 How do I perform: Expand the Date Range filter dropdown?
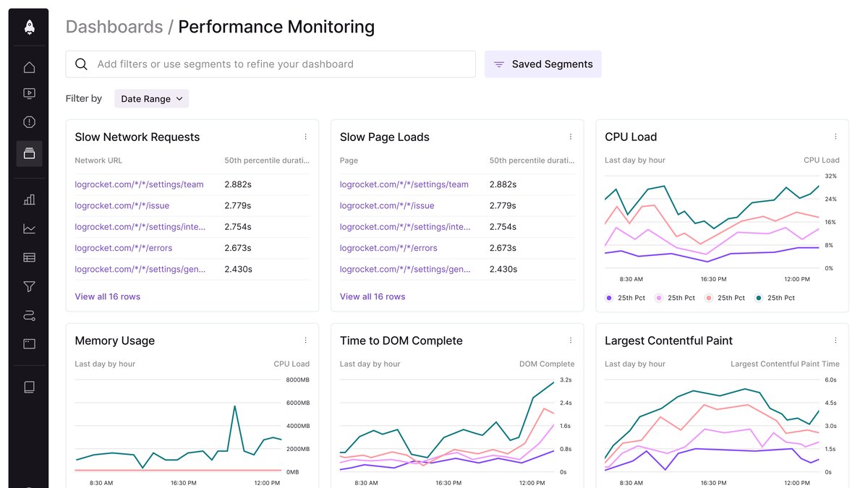(151, 99)
